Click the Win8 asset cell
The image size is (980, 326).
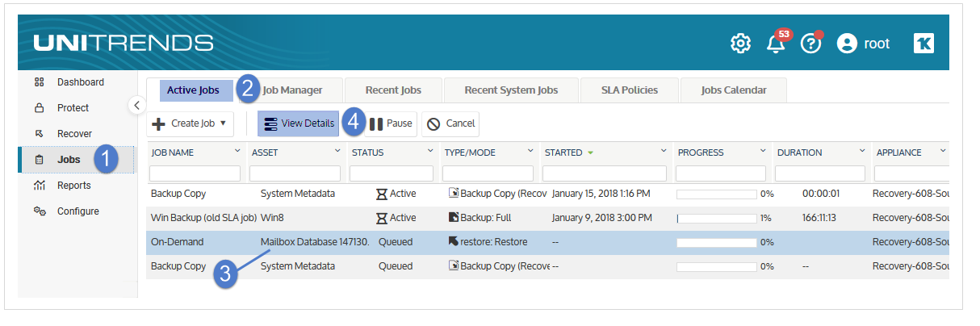coord(274,218)
